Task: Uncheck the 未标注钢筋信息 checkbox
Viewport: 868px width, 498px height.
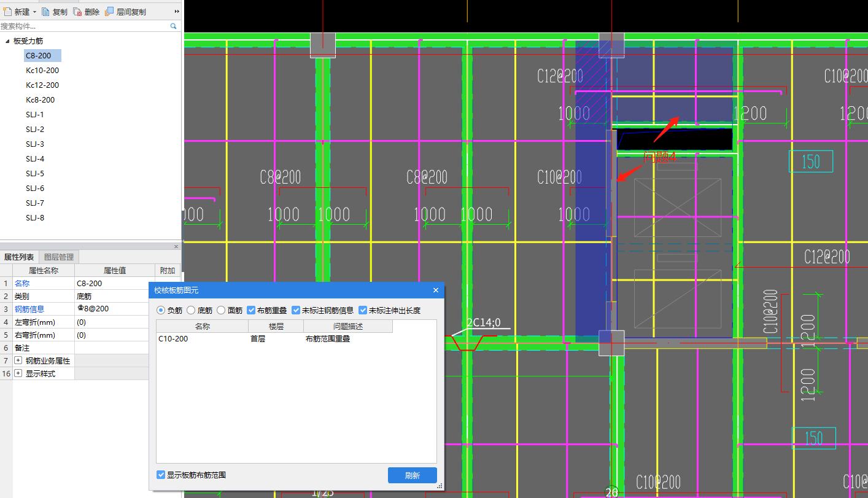Action: [296, 311]
